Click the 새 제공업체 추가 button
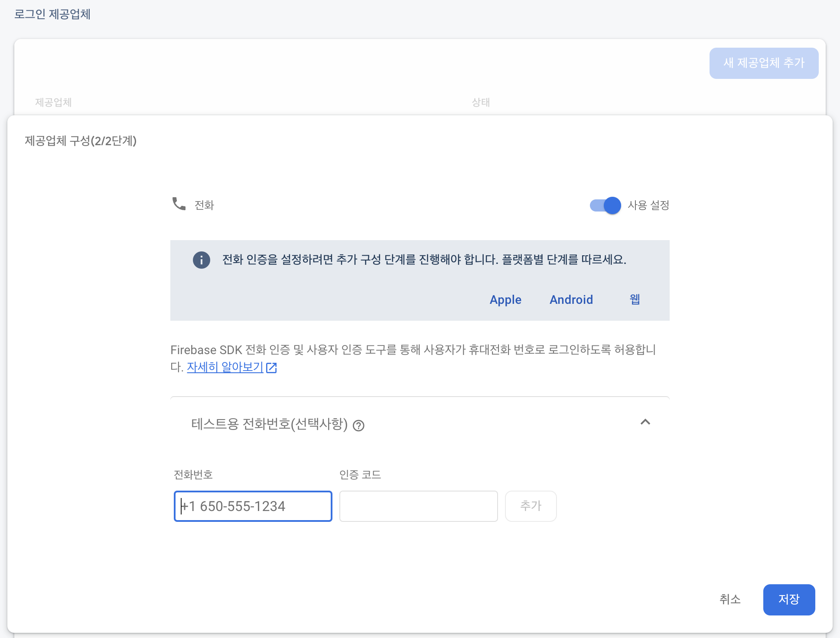The width and height of the screenshot is (840, 638). coord(764,63)
